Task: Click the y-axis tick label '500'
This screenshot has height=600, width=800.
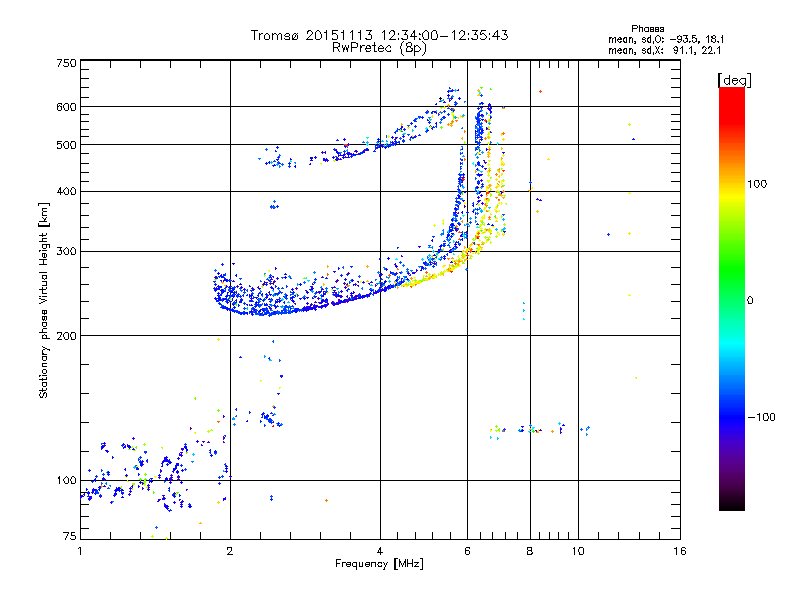Action: pos(66,145)
